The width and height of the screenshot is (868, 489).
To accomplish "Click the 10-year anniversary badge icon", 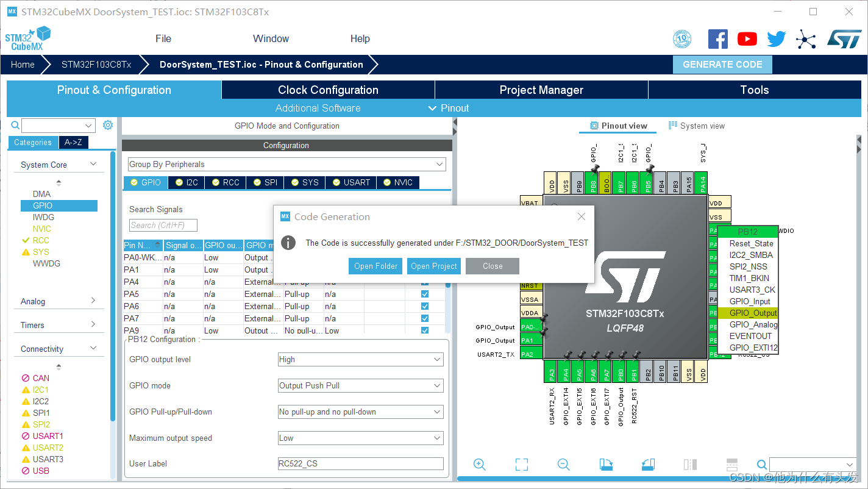I will 682,40.
